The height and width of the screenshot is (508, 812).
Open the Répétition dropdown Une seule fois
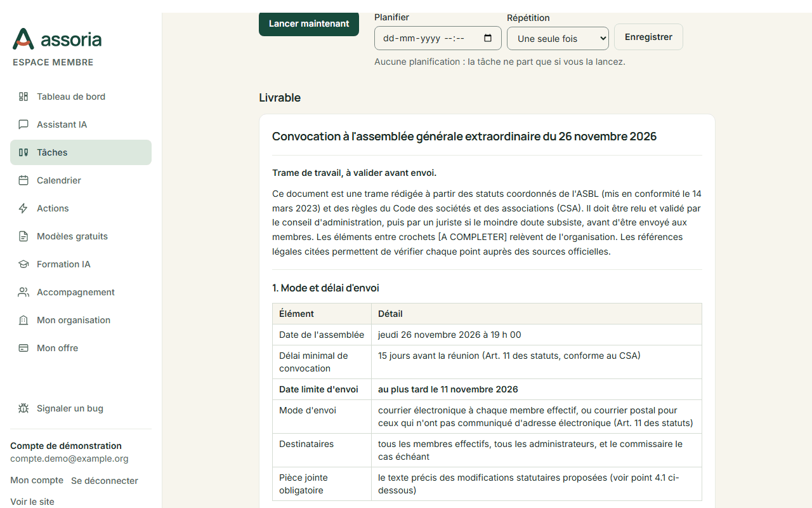(558, 38)
